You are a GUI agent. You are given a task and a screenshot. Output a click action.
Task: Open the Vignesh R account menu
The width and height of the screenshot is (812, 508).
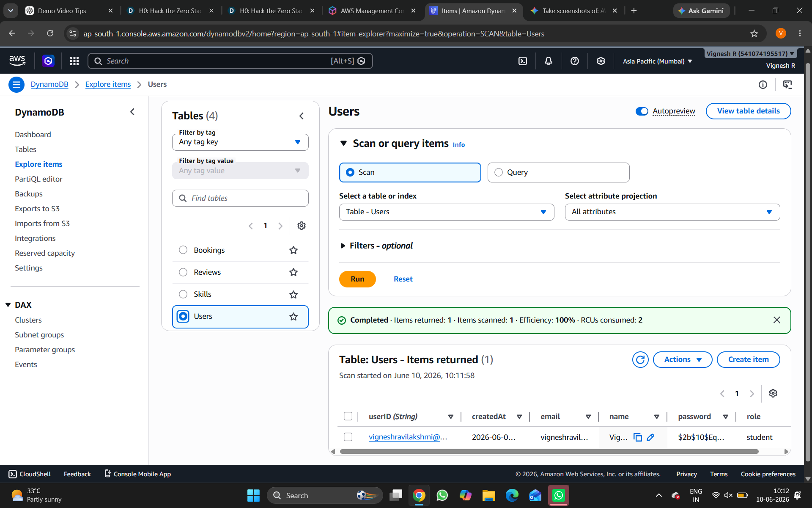tap(751, 54)
